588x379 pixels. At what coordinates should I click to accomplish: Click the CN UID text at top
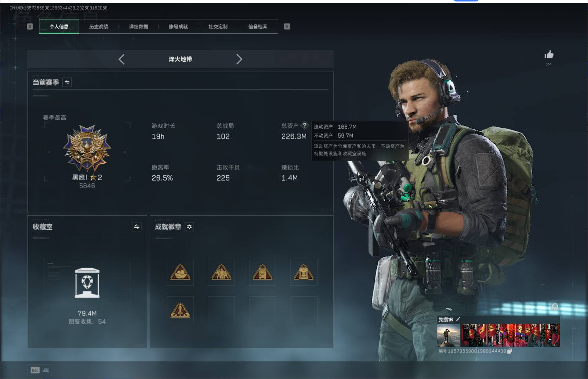pos(59,8)
